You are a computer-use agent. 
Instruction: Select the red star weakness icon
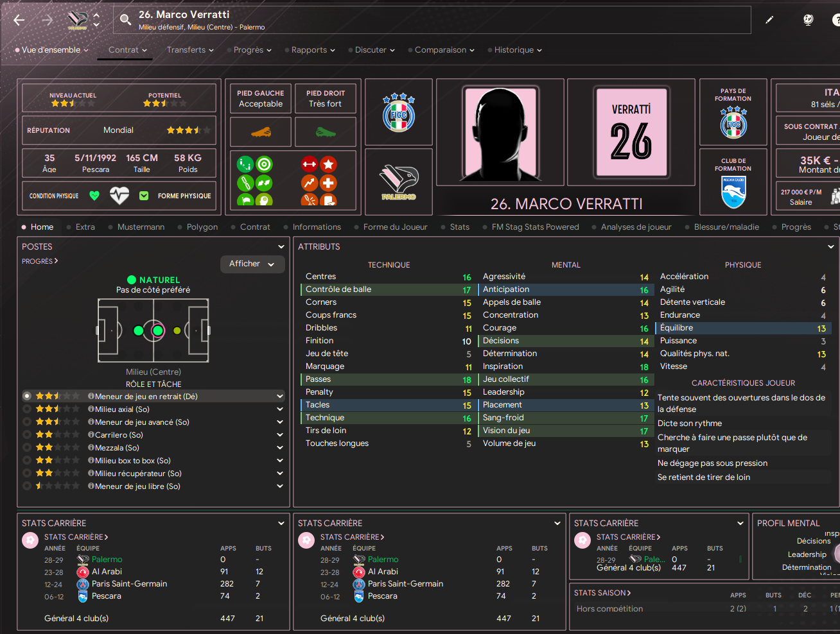(x=328, y=164)
